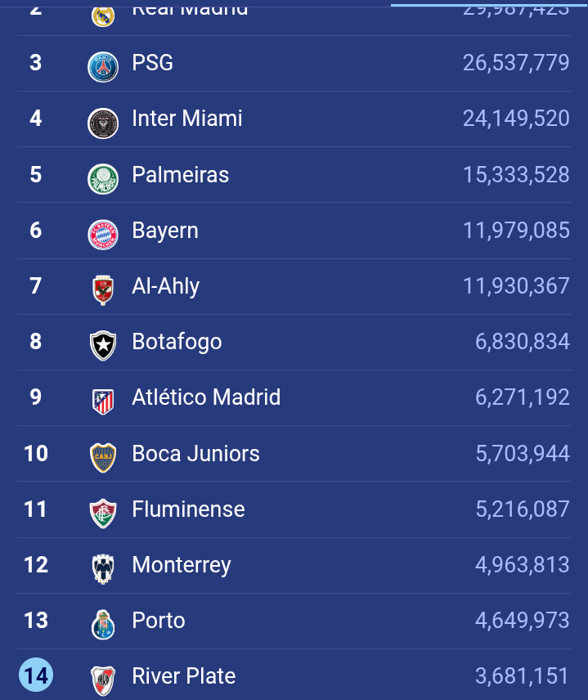Click the Atlético Madrid club crest
Image resolution: width=588 pixels, height=700 pixels.
pyautogui.click(x=103, y=402)
